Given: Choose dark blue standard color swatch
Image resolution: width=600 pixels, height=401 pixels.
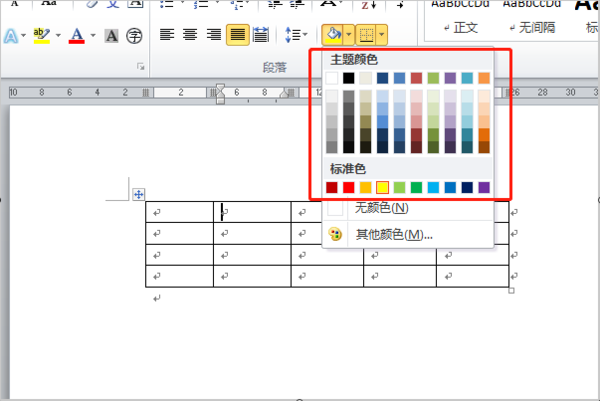Looking at the screenshot, I should click(x=467, y=187).
